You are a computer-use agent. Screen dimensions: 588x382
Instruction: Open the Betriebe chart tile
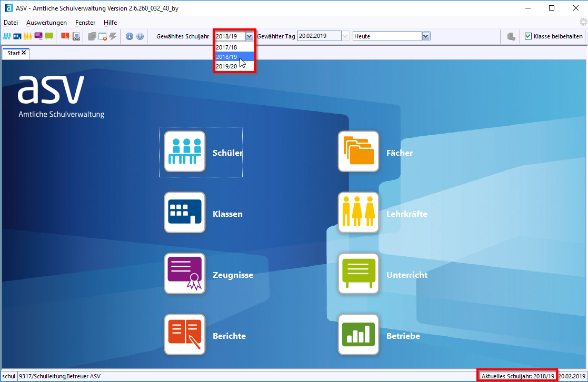click(x=358, y=335)
